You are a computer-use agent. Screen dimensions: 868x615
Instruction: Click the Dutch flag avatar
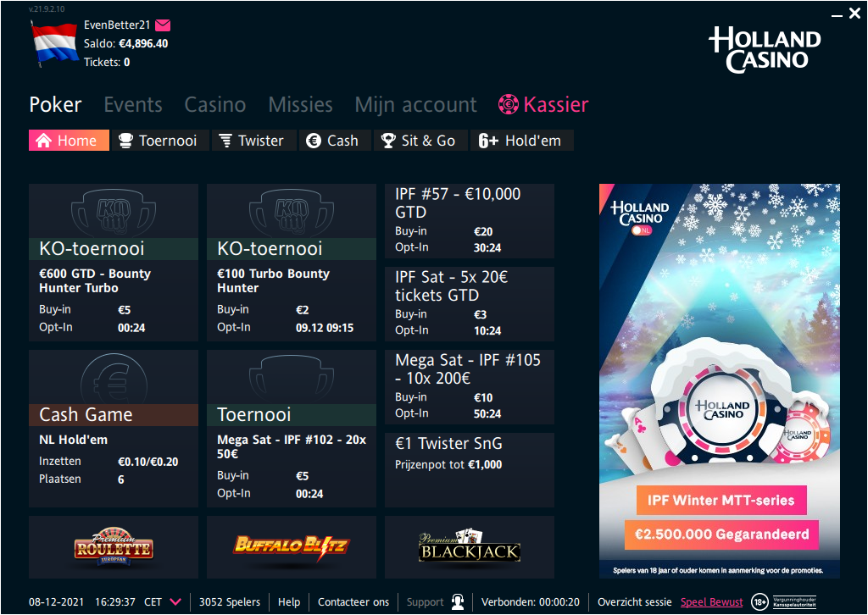tap(54, 44)
